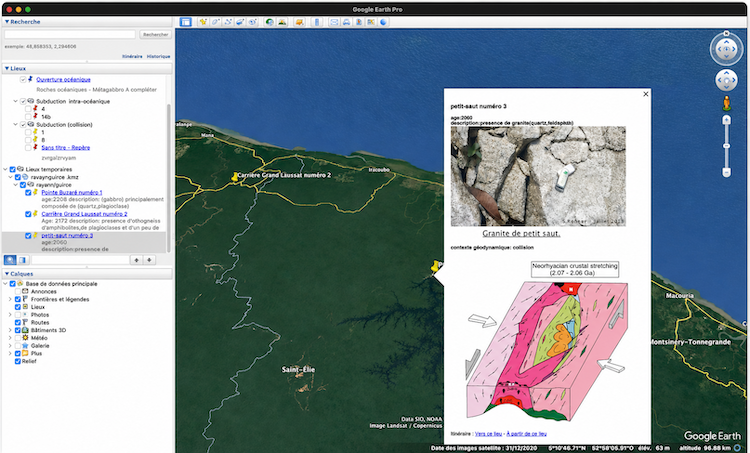Image resolution: width=750 pixels, height=453 pixels.
Task: Record a tour from toolbar
Action: (x=253, y=22)
